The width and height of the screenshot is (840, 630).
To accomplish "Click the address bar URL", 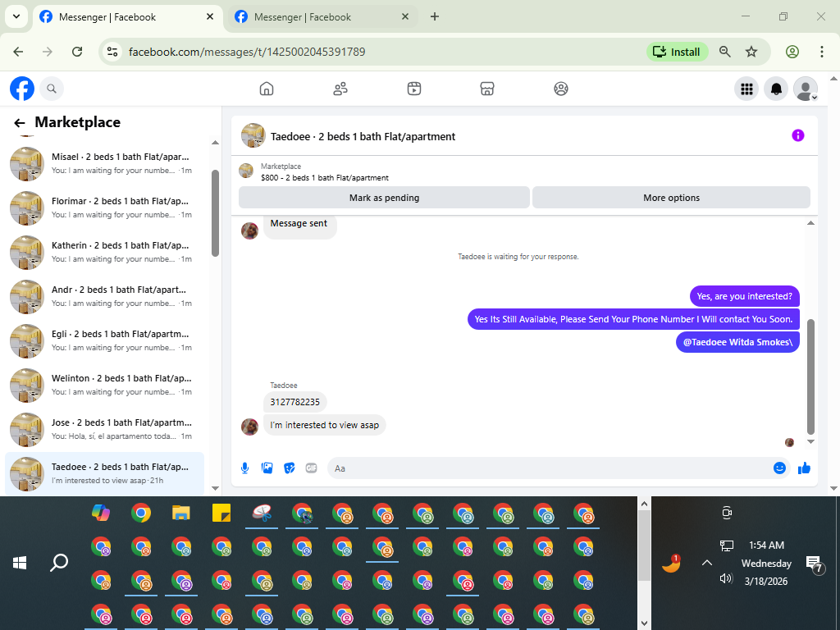I will click(247, 52).
